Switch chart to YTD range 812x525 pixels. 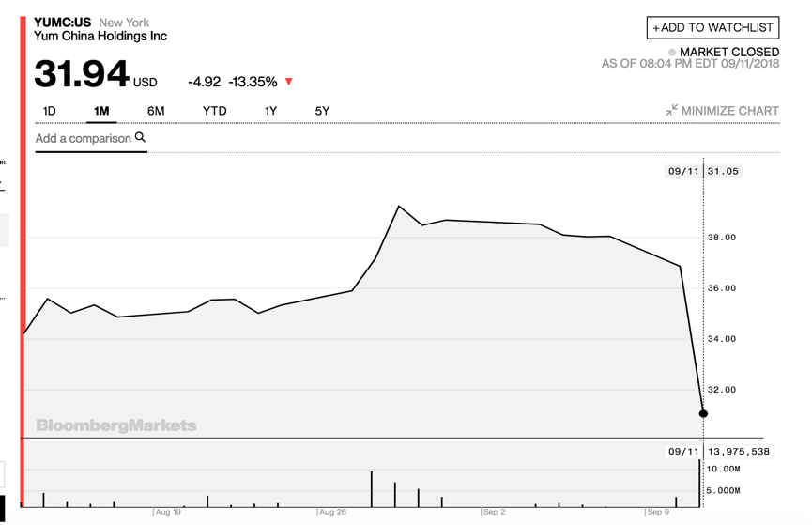tap(214, 111)
